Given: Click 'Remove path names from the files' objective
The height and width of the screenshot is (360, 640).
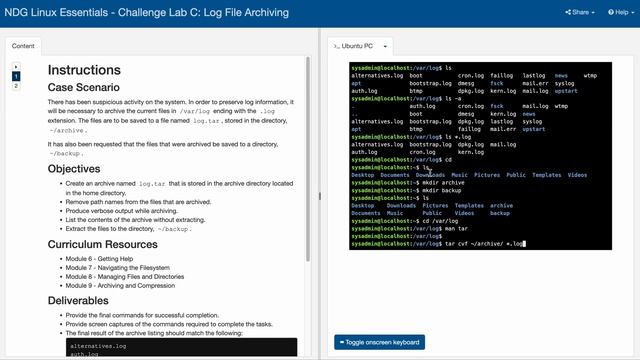Looking at the screenshot, I should [x=138, y=202].
